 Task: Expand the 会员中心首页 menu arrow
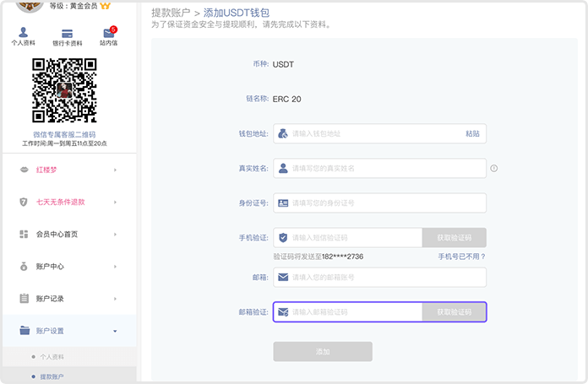[x=115, y=235]
